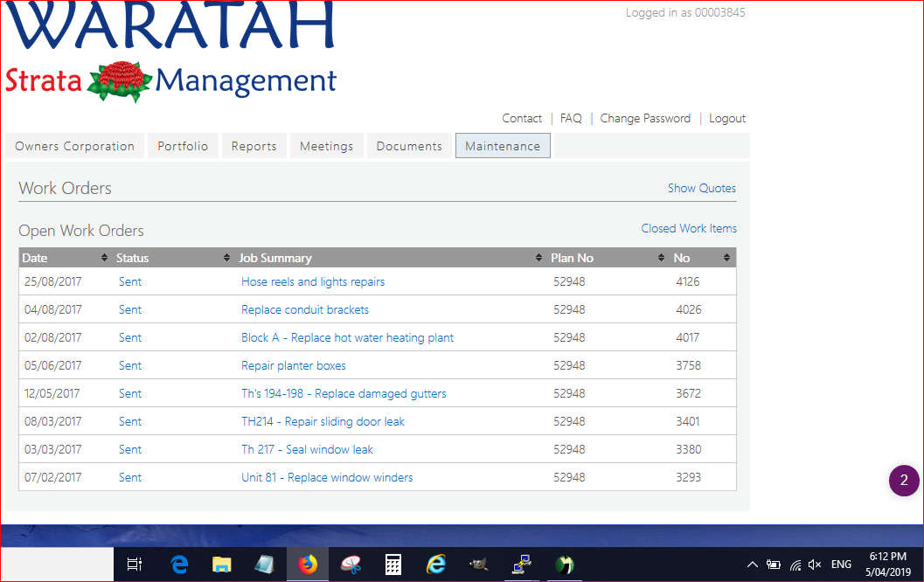The image size is (924, 582).
Task: Open TH214 Repair sliding door leak job
Action: tap(323, 422)
